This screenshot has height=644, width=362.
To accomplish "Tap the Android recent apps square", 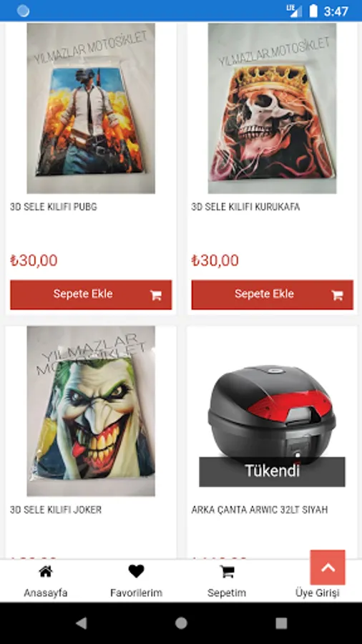I will (281, 623).
